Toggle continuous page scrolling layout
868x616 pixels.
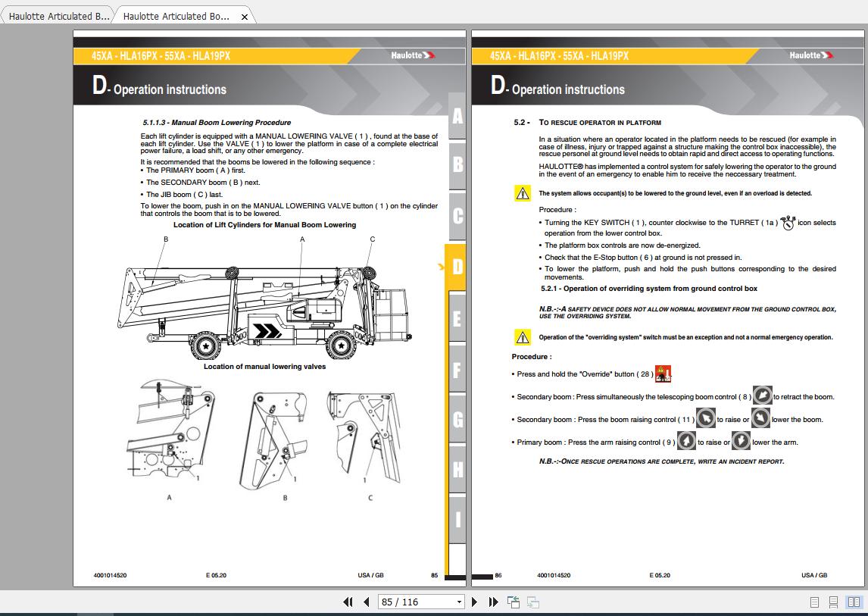click(x=834, y=602)
